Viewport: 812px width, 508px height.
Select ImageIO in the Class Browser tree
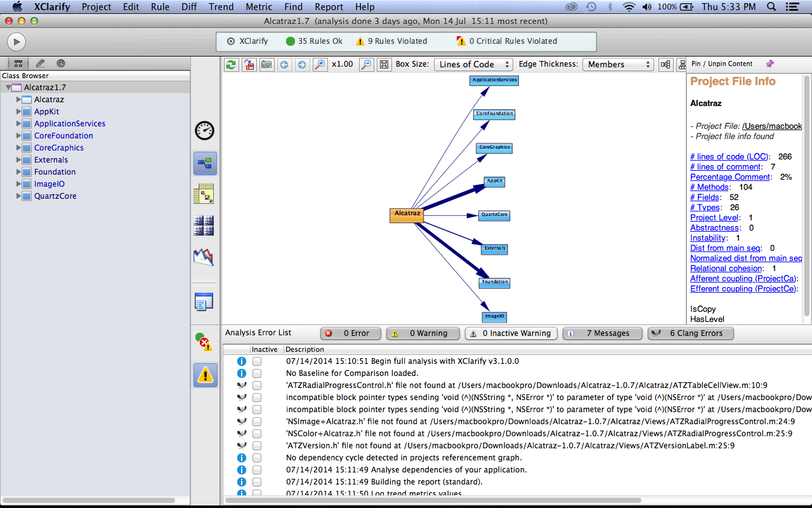point(49,184)
